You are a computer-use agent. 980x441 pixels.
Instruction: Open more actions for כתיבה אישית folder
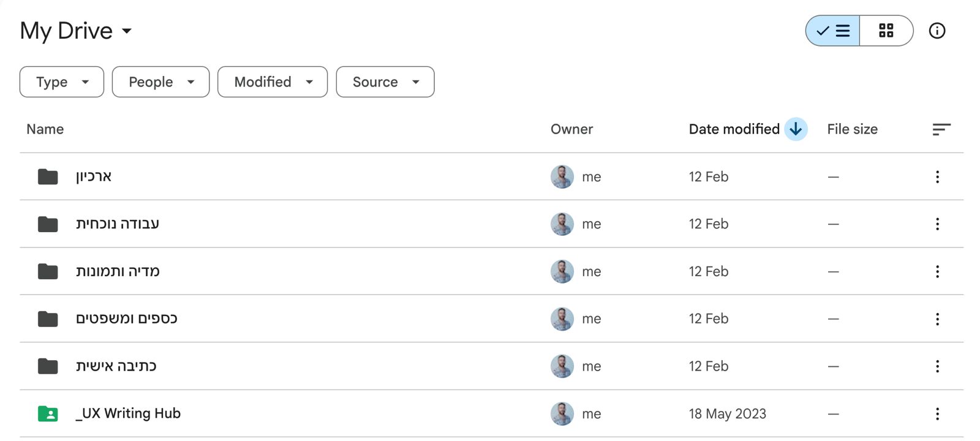(x=937, y=366)
